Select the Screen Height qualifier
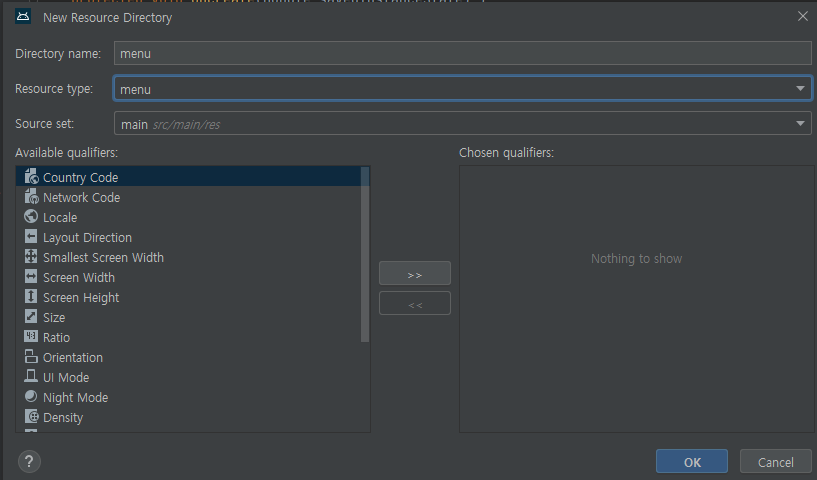Image resolution: width=817 pixels, height=480 pixels. coord(189,297)
